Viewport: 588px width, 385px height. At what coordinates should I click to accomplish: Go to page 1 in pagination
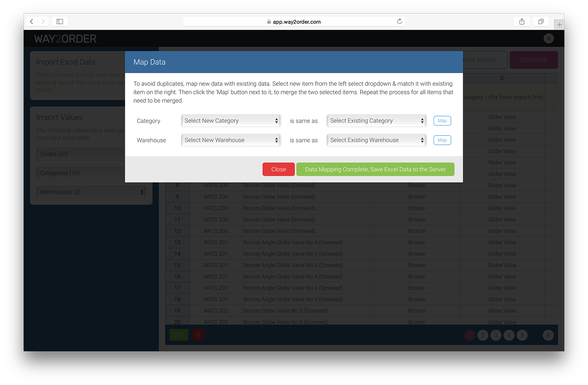469,335
